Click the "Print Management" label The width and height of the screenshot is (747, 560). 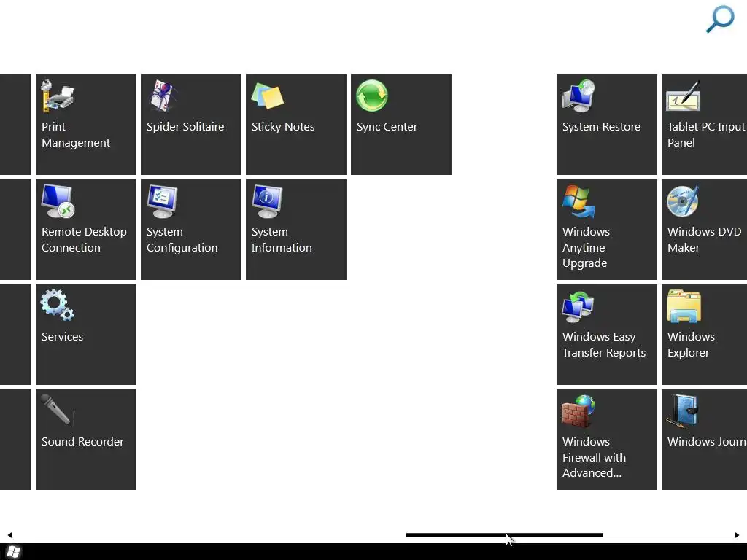pyautogui.click(x=76, y=135)
